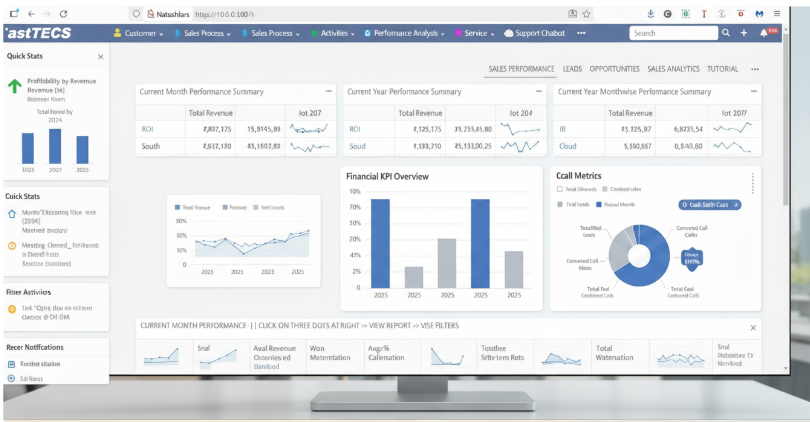Toggle the 'Conloed cales' legend item
810x422 pixels.
click(621, 189)
